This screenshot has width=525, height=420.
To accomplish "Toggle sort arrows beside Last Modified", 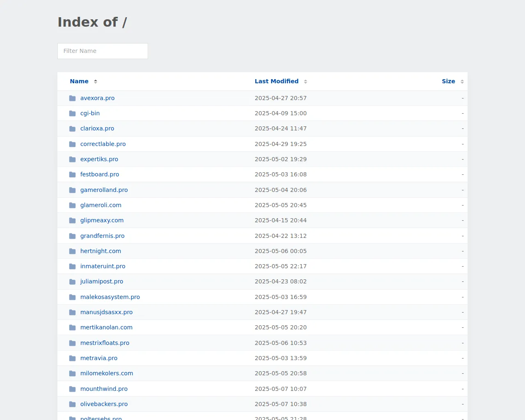I will click(306, 82).
